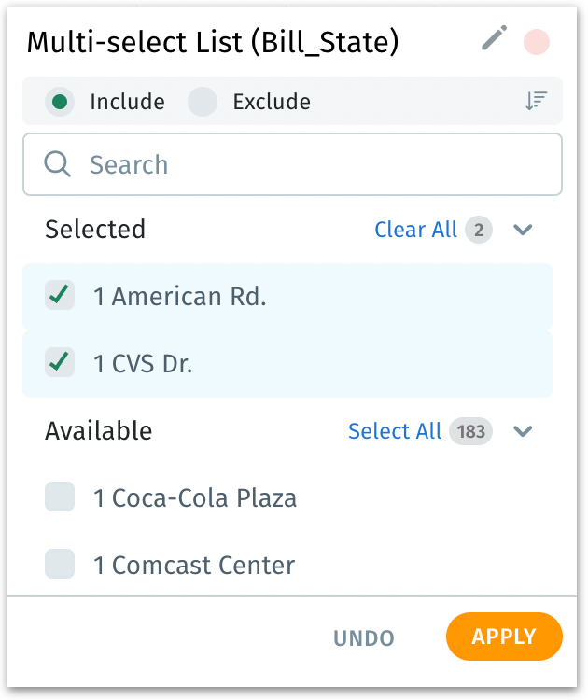This screenshot has width=588, height=700.
Task: Click the available count badge showing 183
Action: click(x=471, y=431)
